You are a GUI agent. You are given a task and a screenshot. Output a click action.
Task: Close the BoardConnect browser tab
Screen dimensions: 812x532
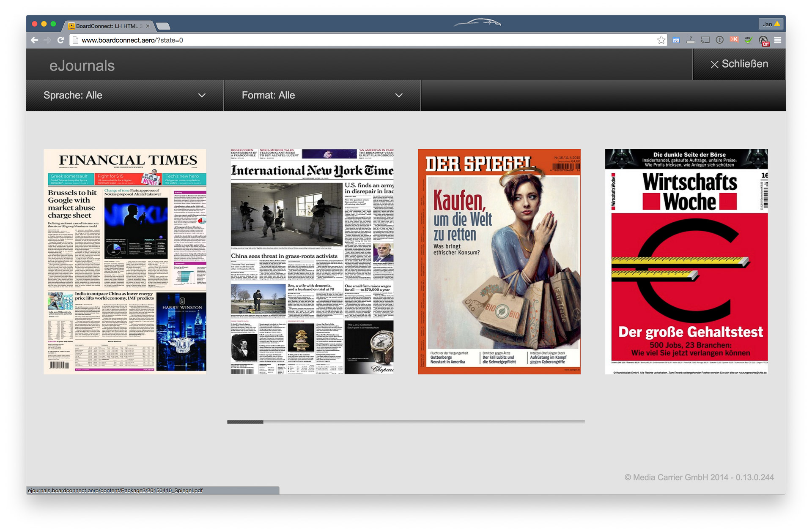pos(148,26)
